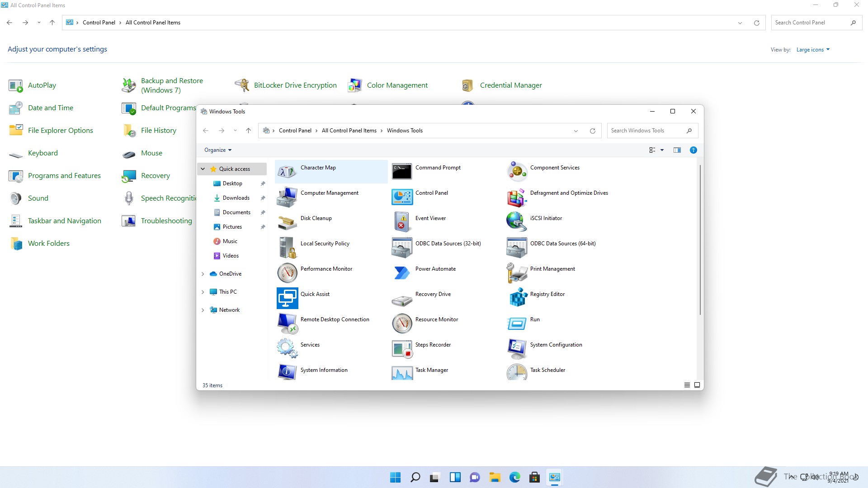Open Local Security Policy icon
This screenshot has height=488, width=868.
(287, 248)
